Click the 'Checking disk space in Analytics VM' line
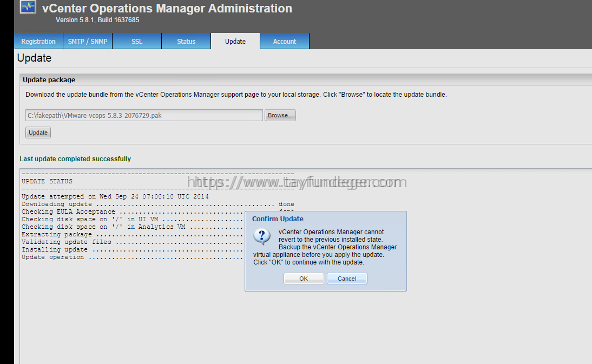The height and width of the screenshot is (364, 592). 133,227
